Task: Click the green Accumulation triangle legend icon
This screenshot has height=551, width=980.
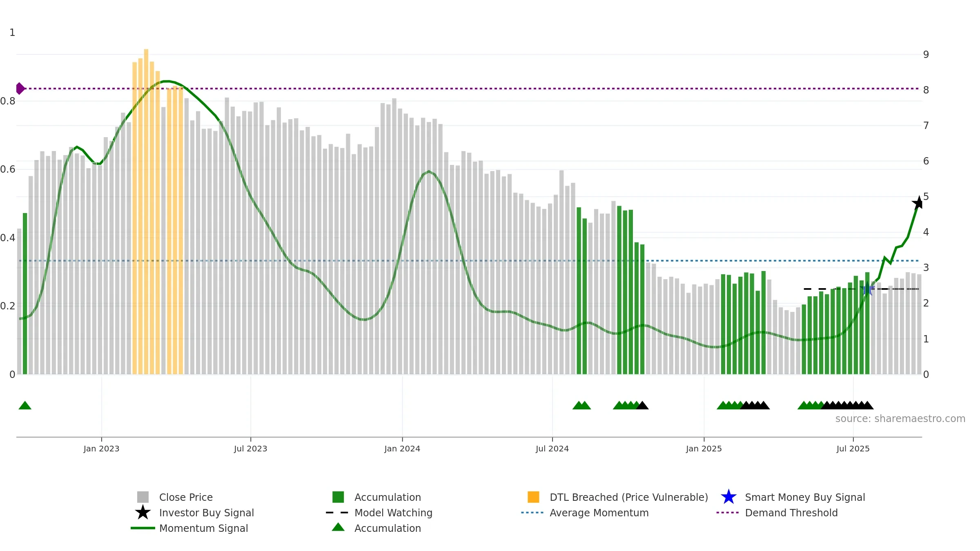Action: (338, 527)
